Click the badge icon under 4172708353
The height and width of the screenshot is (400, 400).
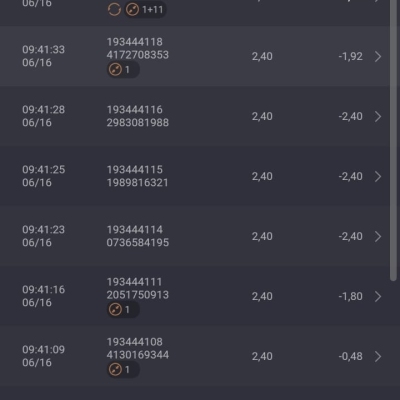click(x=115, y=70)
